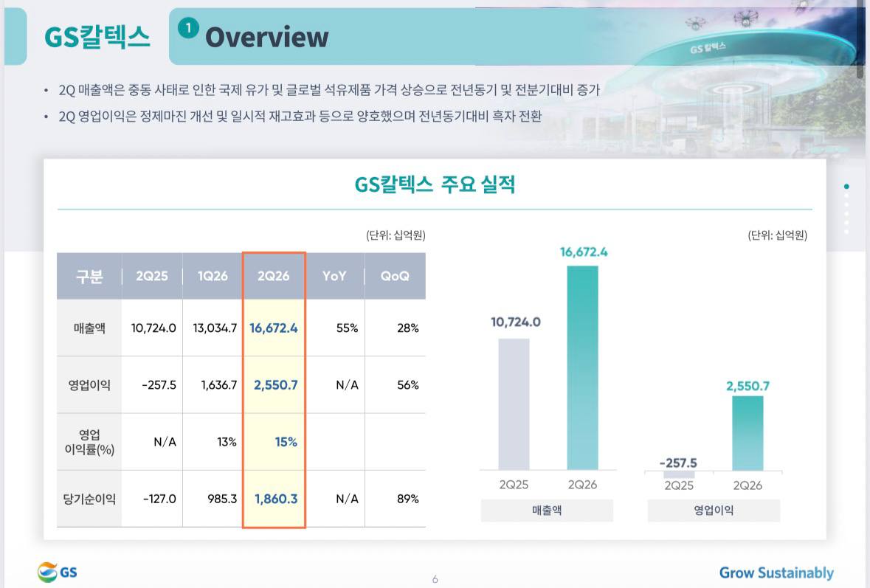The width and height of the screenshot is (870, 588).
Task: Click table cell 10,724.0 in 매출액 row
Action: pyautogui.click(x=153, y=328)
